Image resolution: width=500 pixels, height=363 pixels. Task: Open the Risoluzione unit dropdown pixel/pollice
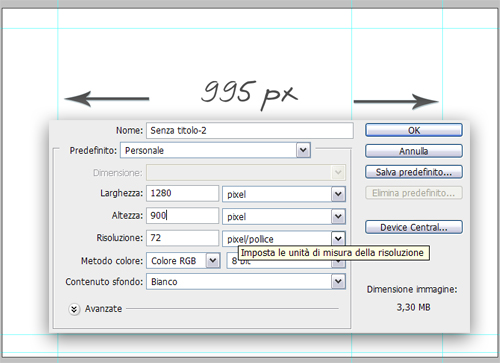(284, 239)
